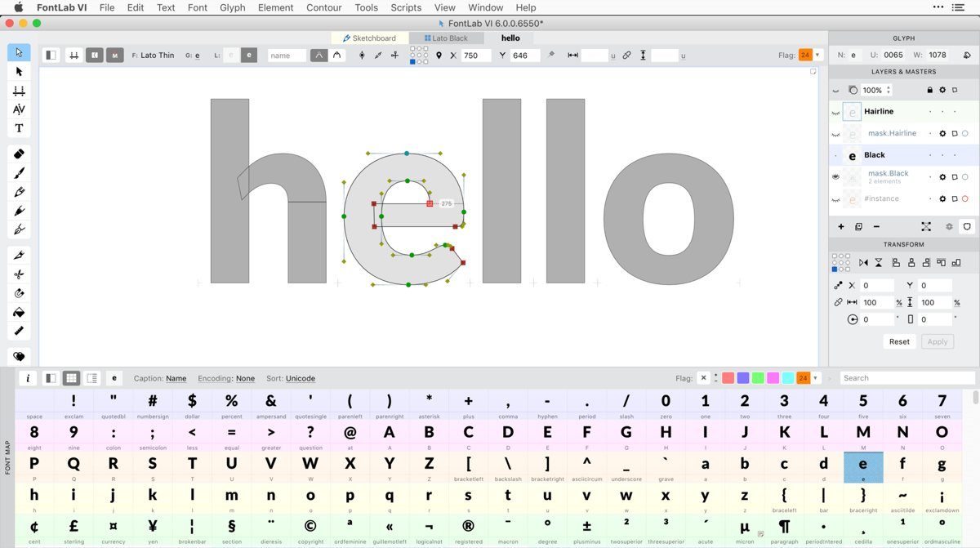Select the black Element arrow tool

19,72
